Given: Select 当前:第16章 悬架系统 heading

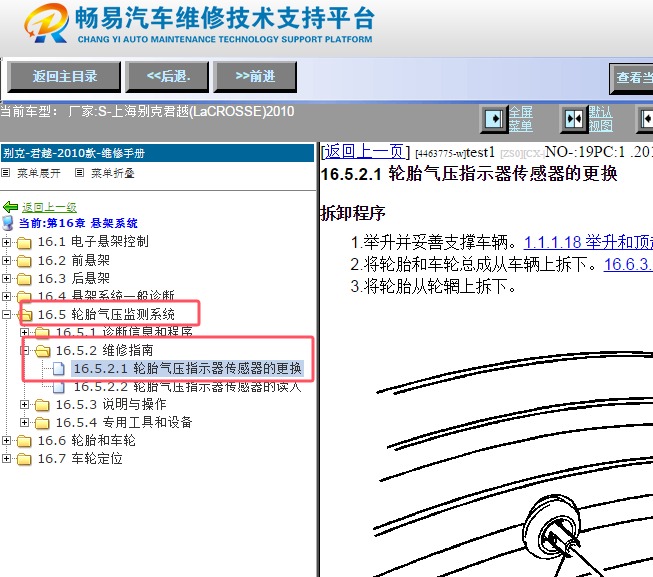Looking at the screenshot, I should (78, 223).
